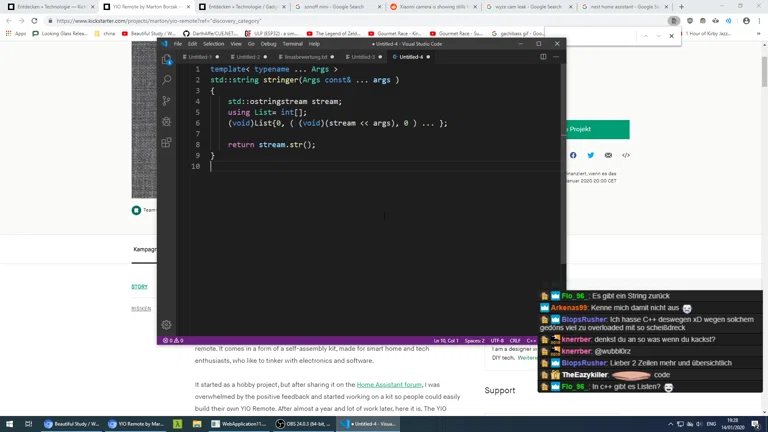Image resolution: width=768 pixels, height=432 pixels.
Task: Go to the RISIKEN section link
Action: click(141, 309)
